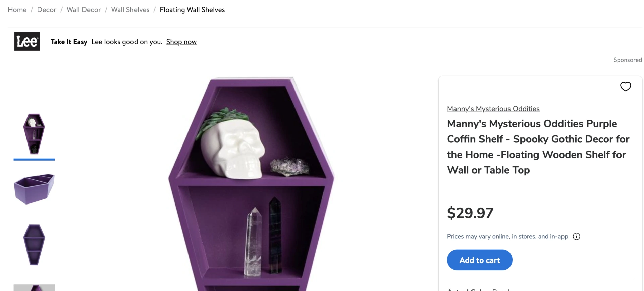
Task: Navigate to Decor breadcrumb category
Action: 47,10
